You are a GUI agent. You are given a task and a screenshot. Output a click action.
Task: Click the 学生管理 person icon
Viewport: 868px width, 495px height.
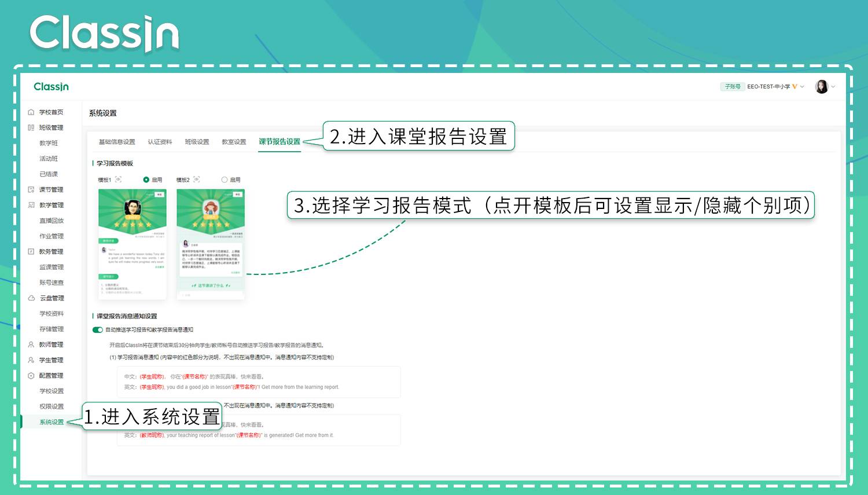point(31,360)
